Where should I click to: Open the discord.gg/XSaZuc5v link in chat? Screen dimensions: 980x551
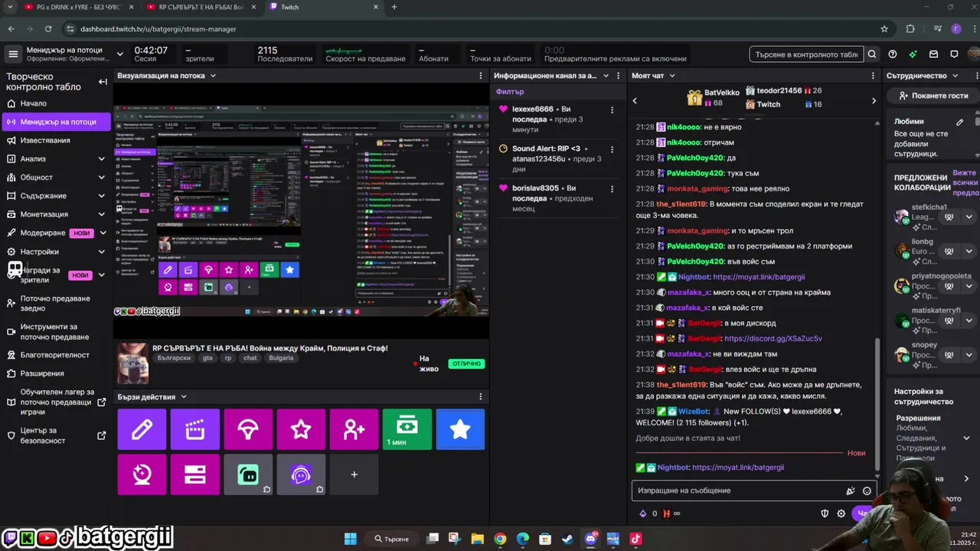point(773,338)
